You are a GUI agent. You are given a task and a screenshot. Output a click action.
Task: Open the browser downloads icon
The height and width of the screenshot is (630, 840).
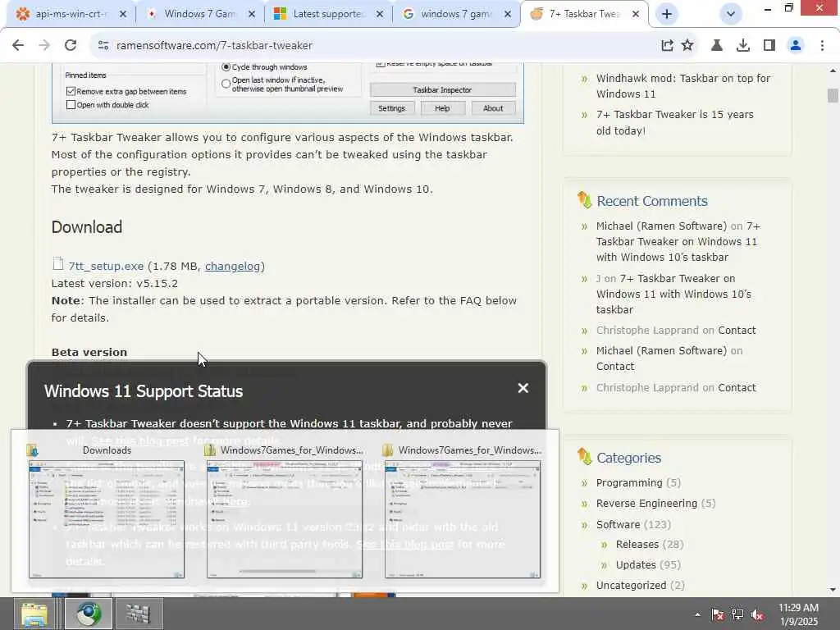pyautogui.click(x=743, y=46)
